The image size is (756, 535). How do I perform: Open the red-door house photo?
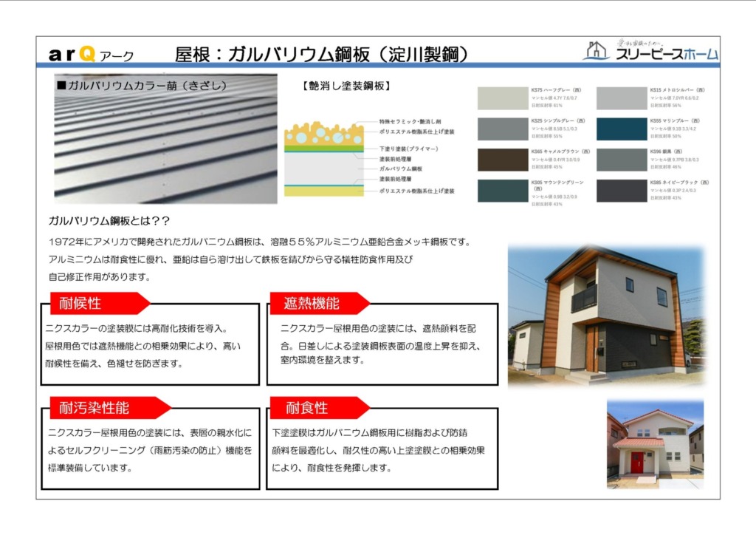(655, 444)
